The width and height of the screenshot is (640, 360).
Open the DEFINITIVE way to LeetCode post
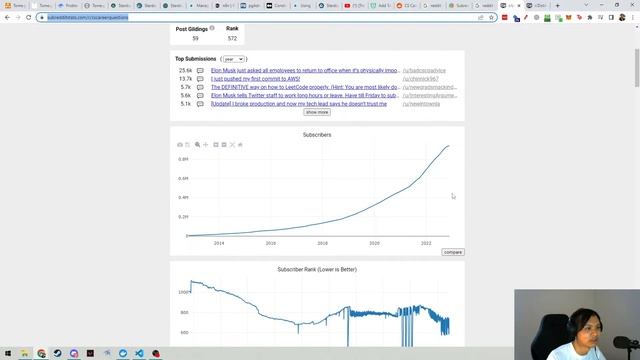305,87
